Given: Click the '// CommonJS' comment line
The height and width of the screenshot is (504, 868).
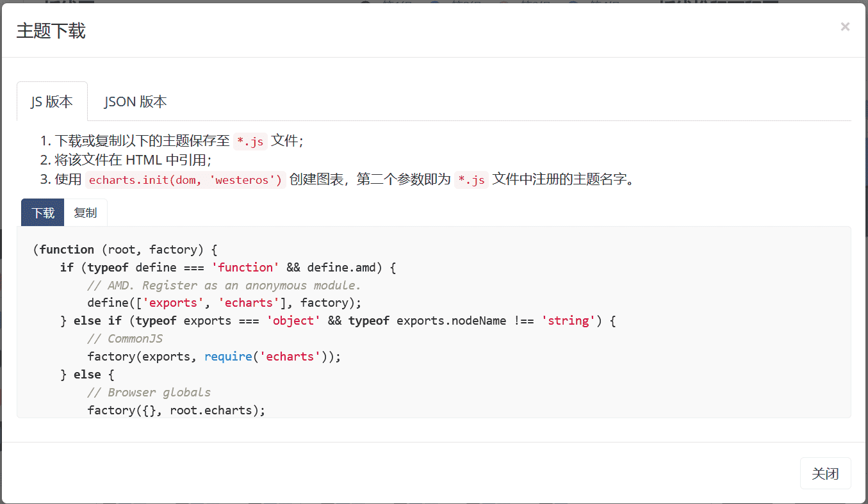Looking at the screenshot, I should coord(125,339).
